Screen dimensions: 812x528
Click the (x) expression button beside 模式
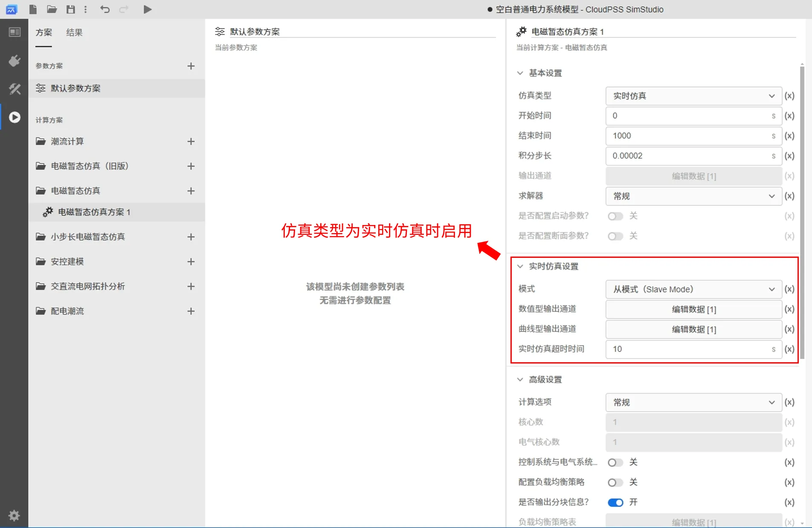pyautogui.click(x=789, y=289)
